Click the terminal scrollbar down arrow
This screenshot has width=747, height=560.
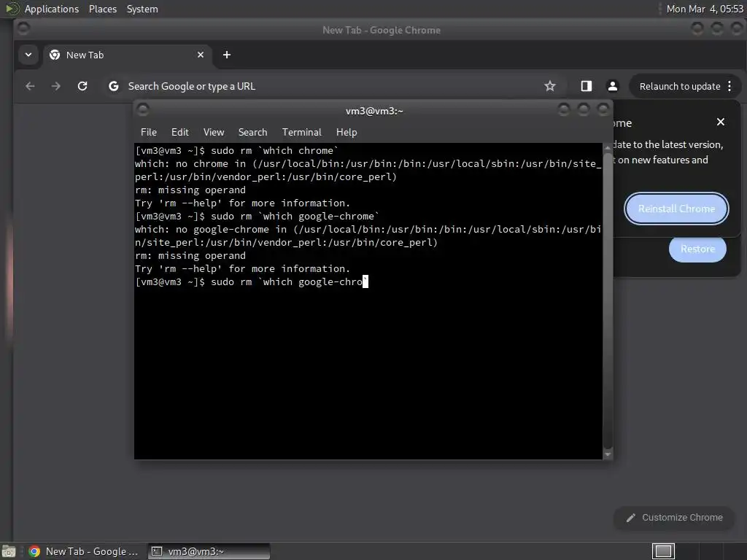pyautogui.click(x=608, y=455)
